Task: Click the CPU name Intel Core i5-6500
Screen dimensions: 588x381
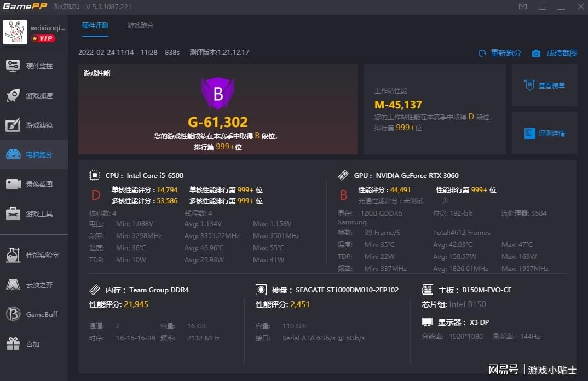Action: (155, 176)
